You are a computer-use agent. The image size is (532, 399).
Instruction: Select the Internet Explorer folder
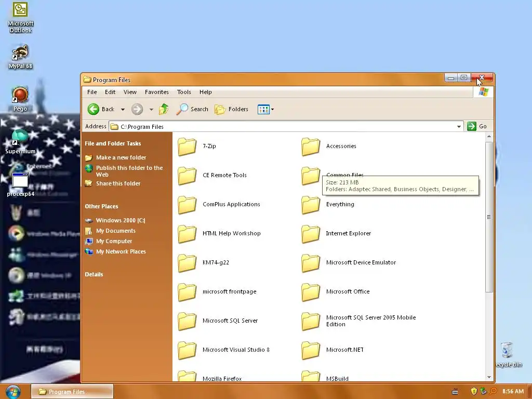[x=336, y=234]
